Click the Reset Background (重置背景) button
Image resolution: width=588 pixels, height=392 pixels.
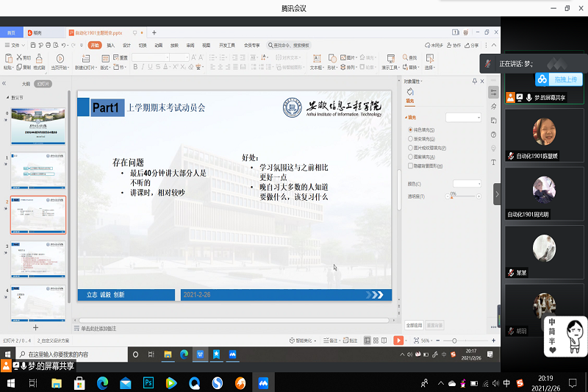tap(434, 325)
